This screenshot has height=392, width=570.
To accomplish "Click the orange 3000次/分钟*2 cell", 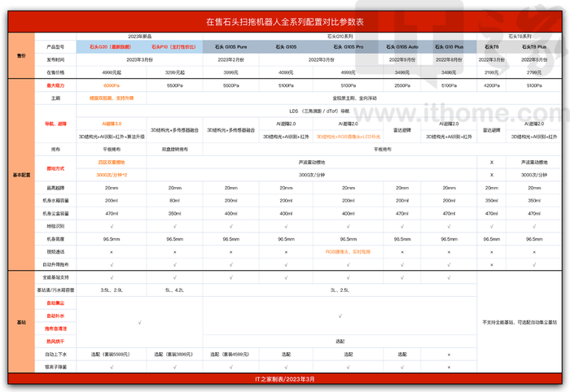I will [112, 175].
